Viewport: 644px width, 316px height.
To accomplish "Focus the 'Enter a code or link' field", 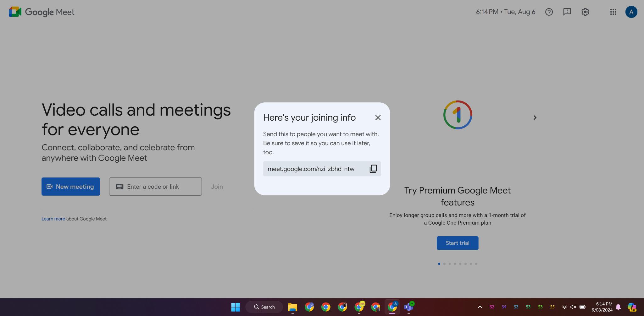I will 155,187.
